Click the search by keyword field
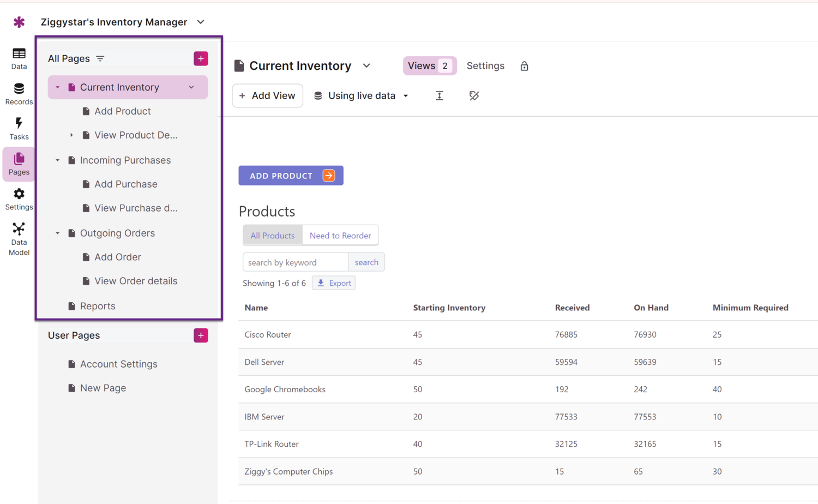This screenshot has height=504, width=818. click(295, 262)
